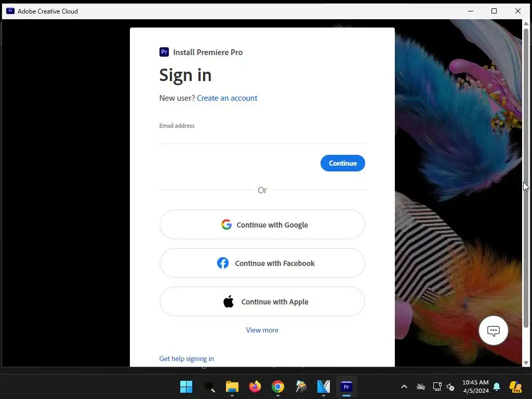This screenshot has width=532, height=399.
Task: Open the paint brush app on the taskbar
Action: pos(301,387)
